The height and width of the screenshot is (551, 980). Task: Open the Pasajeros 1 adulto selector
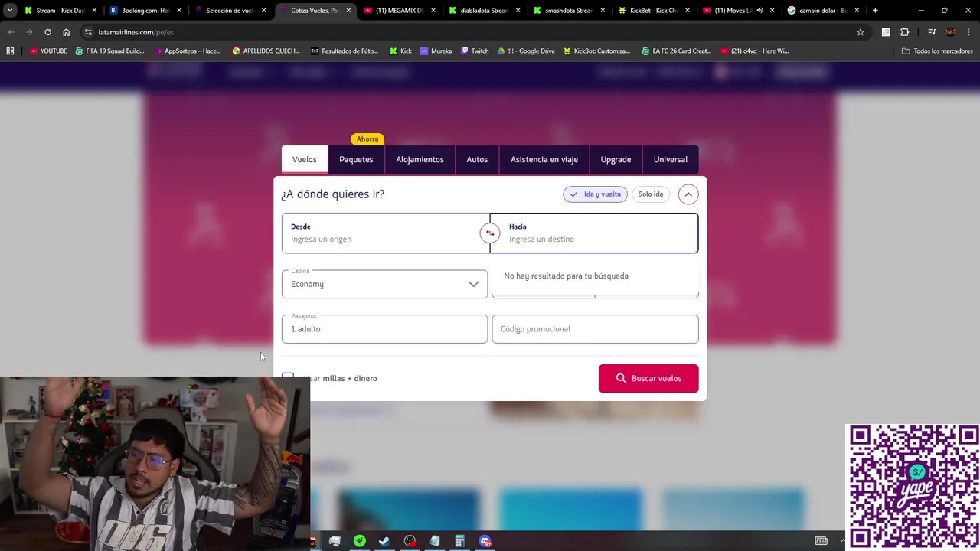(x=384, y=329)
